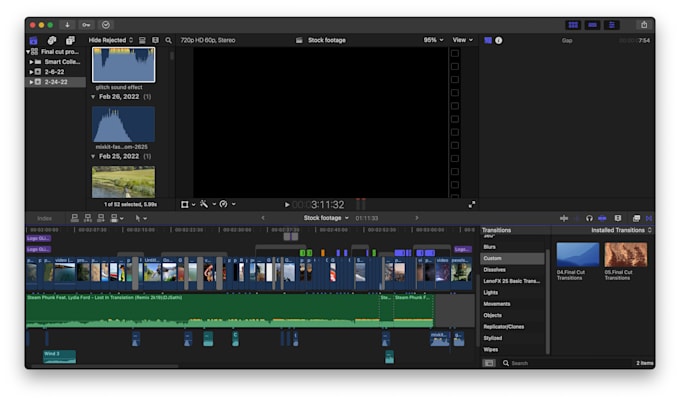Open the viewer zoom 95% dropdown
The height and width of the screenshot is (402, 680).
[434, 40]
